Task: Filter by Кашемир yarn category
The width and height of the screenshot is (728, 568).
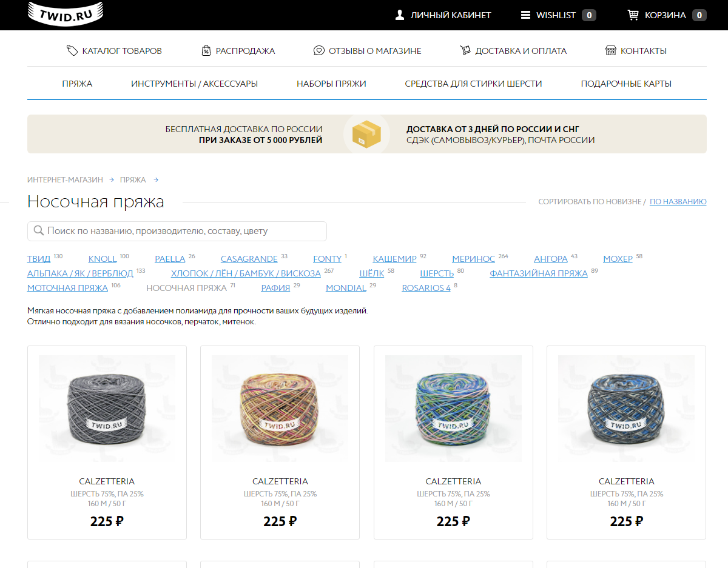Action: (x=394, y=259)
